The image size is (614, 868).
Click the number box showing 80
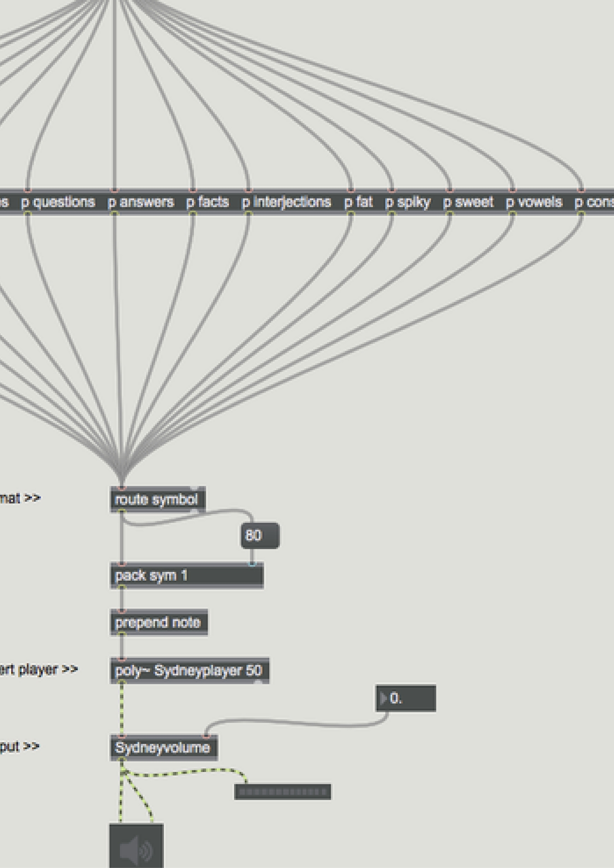(x=259, y=535)
